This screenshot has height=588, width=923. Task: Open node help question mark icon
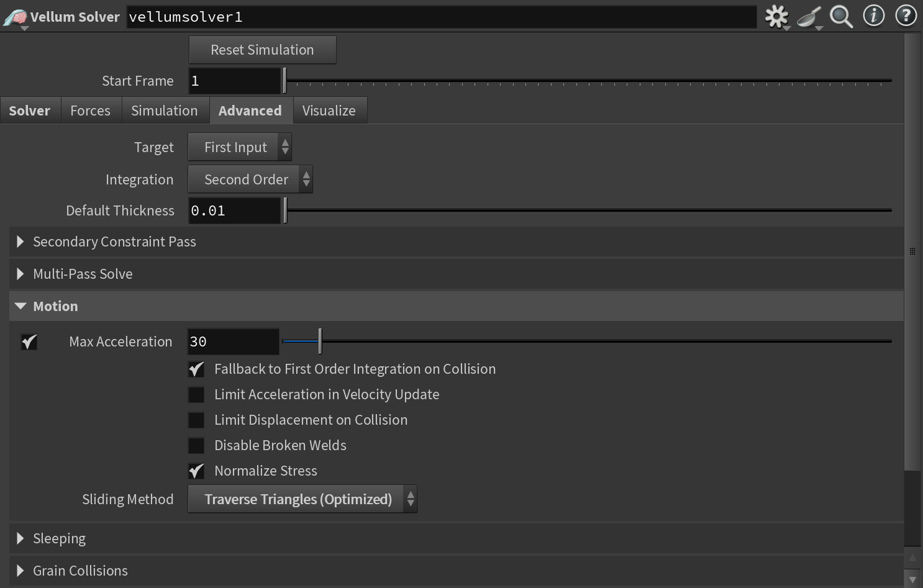[x=906, y=16]
